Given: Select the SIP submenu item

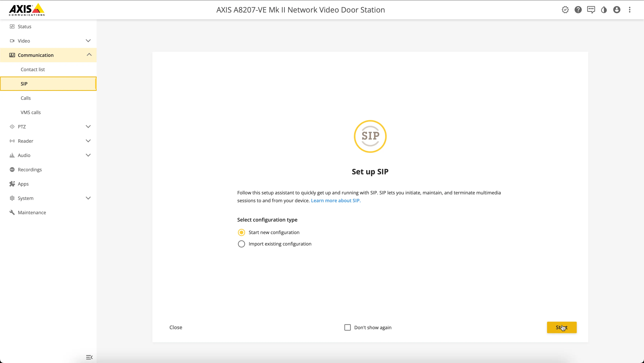Looking at the screenshot, I should click(48, 84).
